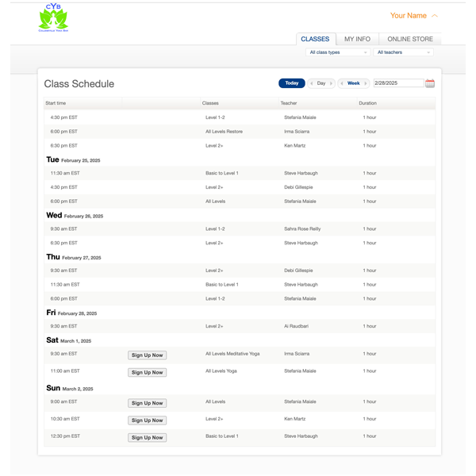Click the date input field showing 2/28/2025

(x=397, y=83)
